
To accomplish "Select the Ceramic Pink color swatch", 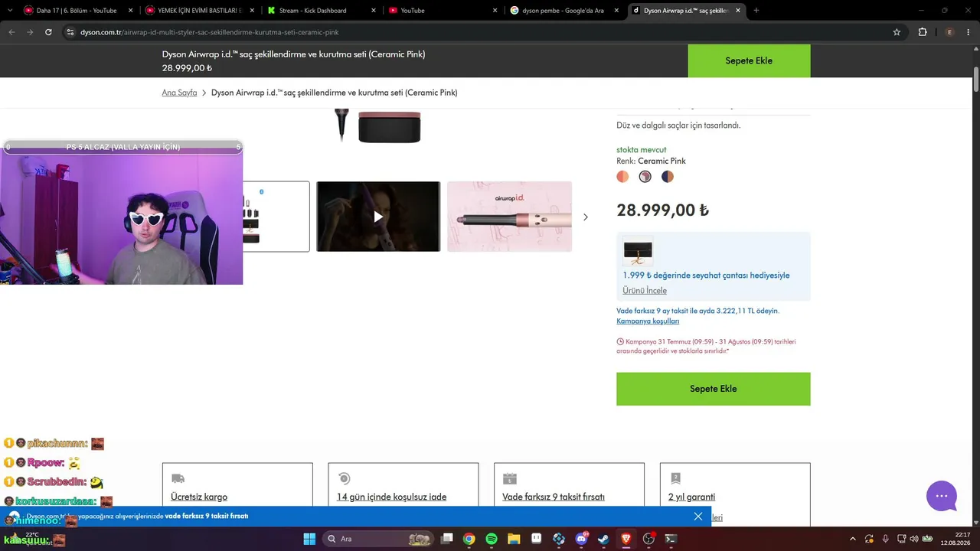I will [645, 177].
